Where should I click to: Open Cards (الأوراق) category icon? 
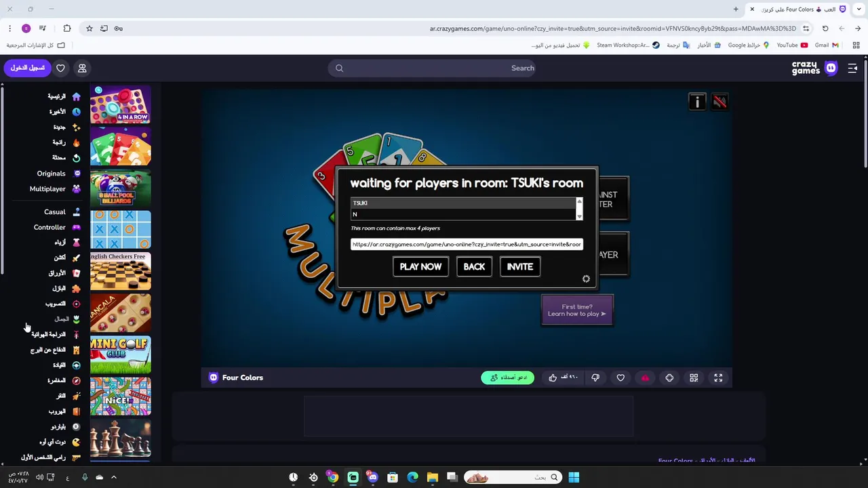point(76,273)
